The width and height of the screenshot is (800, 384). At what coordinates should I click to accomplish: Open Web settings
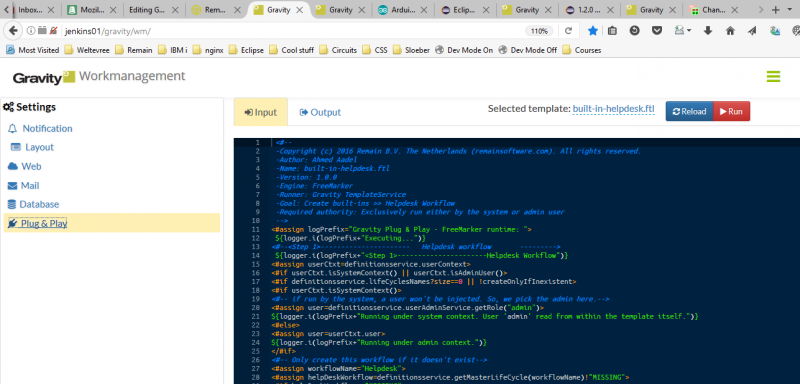31,166
